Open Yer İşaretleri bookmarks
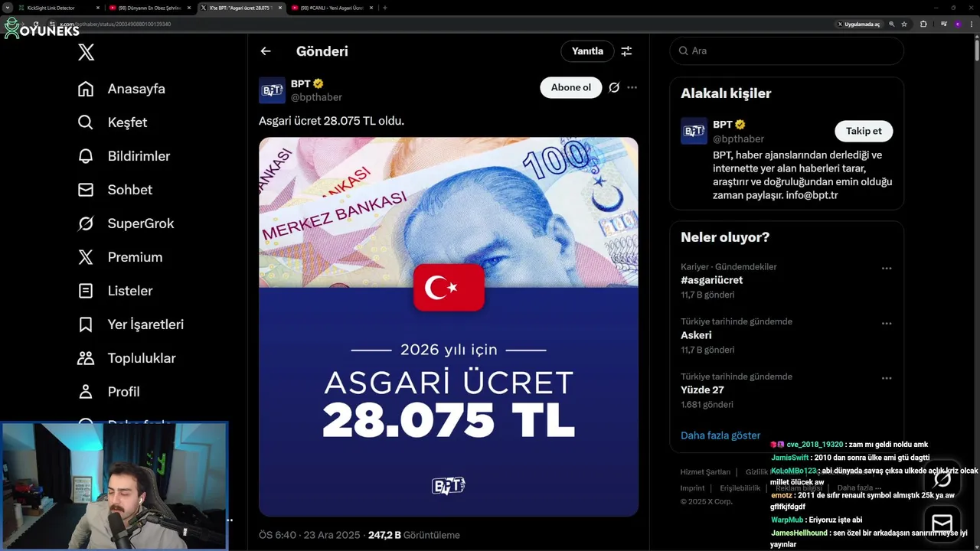Image resolution: width=980 pixels, height=551 pixels. pos(131,324)
